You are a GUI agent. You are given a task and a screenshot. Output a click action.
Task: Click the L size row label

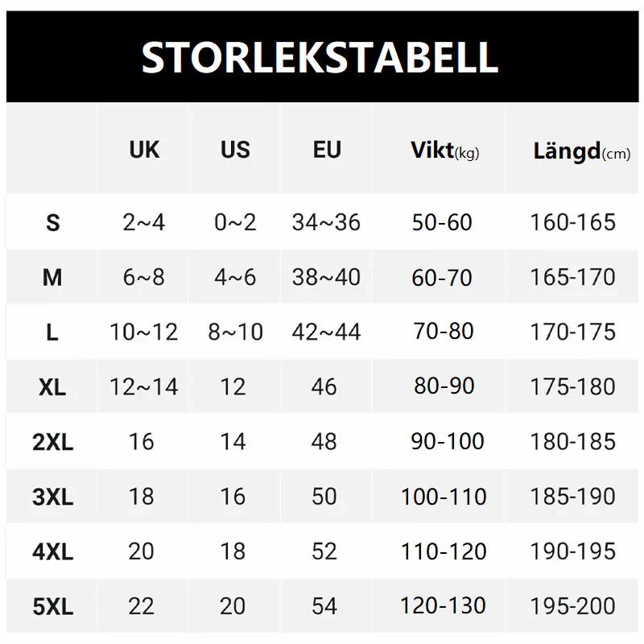point(52,332)
